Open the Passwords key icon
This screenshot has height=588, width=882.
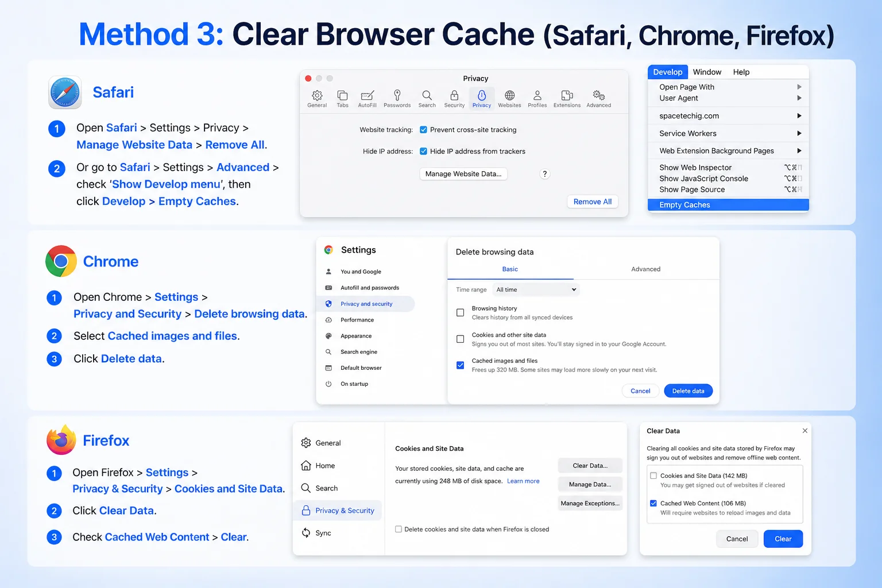tap(397, 99)
